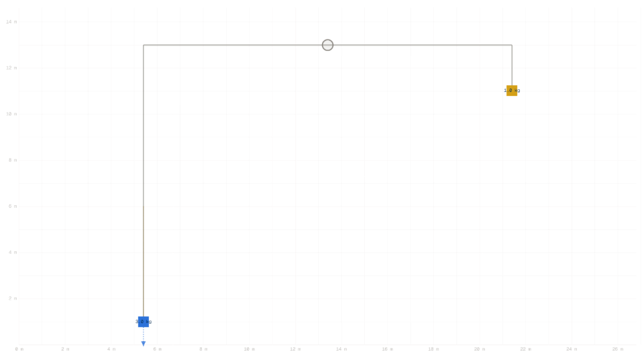Image resolution: width=644 pixels, height=362 pixels.
Task: Select the blue 3.0 kg block
Action: click(144, 322)
